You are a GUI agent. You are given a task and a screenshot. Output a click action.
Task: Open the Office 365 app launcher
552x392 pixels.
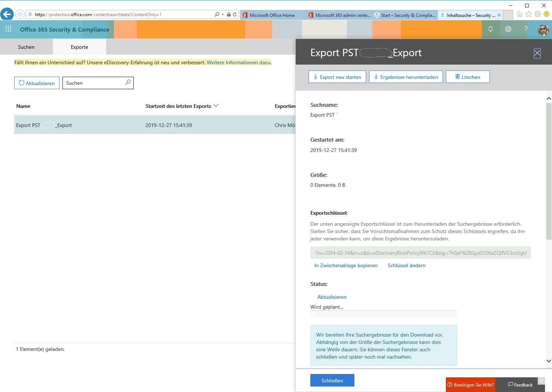click(8, 29)
